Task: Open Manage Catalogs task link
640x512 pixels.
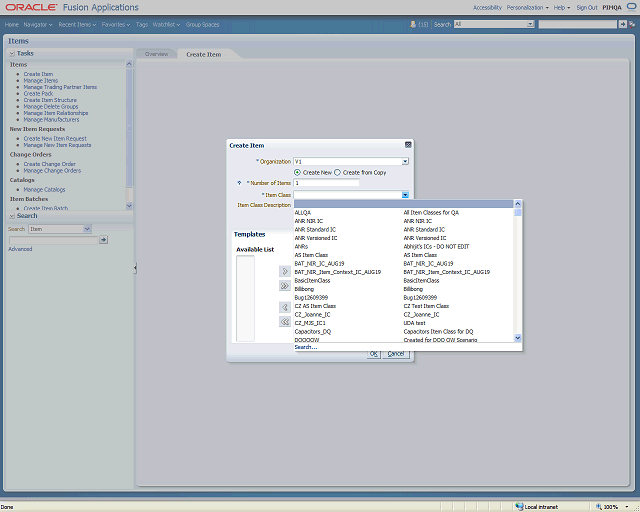Action: pyautogui.click(x=44, y=190)
